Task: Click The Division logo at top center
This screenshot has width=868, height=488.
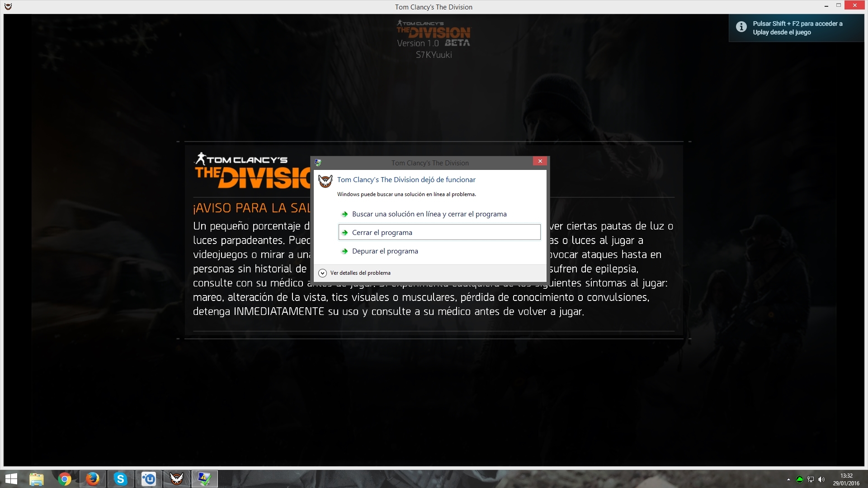Action: (x=434, y=29)
